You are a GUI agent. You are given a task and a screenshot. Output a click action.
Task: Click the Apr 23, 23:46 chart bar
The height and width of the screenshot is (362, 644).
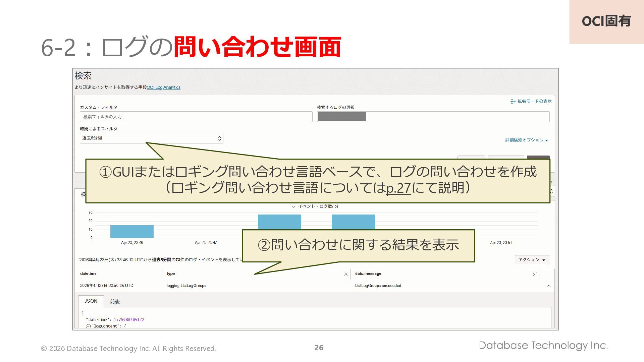[132, 232]
